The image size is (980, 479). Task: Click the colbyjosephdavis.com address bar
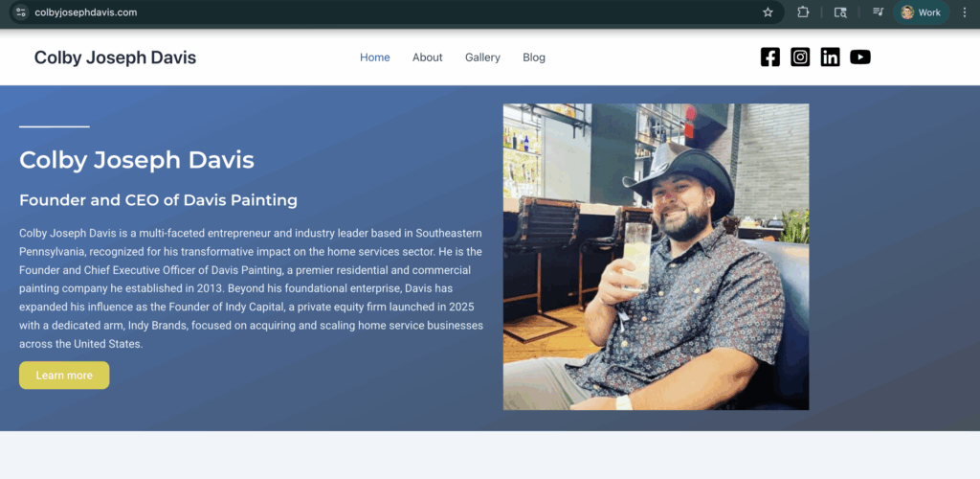pyautogui.click(x=383, y=12)
